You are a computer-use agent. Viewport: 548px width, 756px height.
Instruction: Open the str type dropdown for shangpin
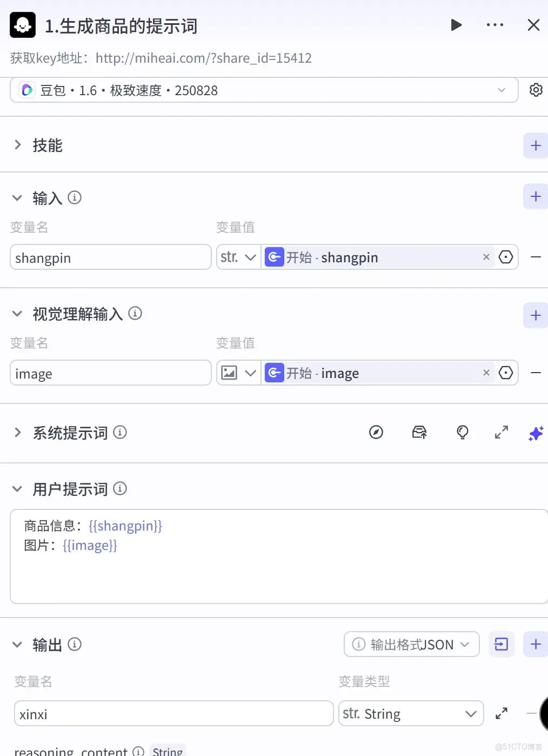point(237,257)
